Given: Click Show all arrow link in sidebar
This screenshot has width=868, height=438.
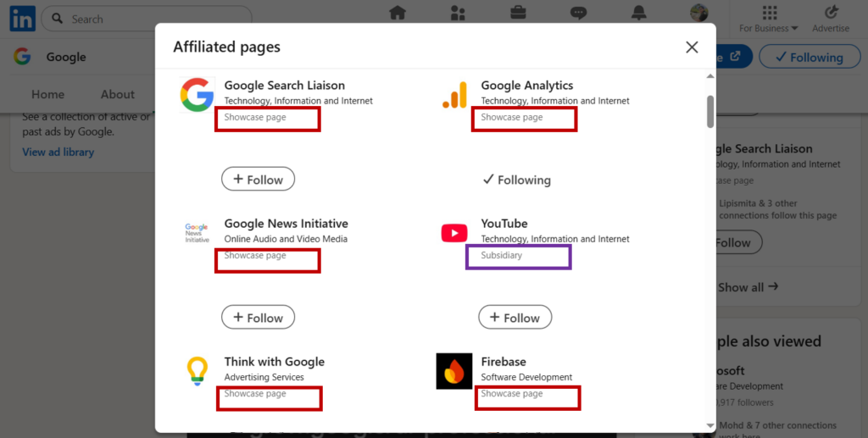Looking at the screenshot, I should [x=748, y=287].
